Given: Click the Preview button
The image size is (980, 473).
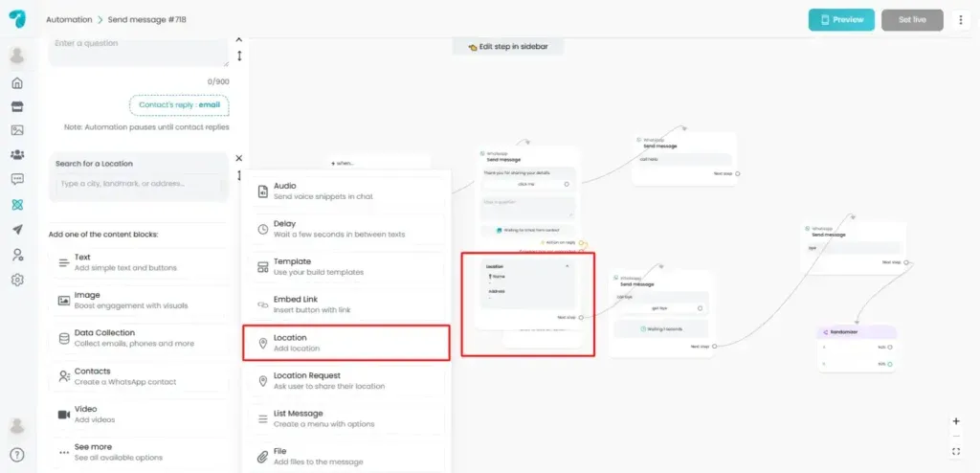Looking at the screenshot, I should coord(841,19).
